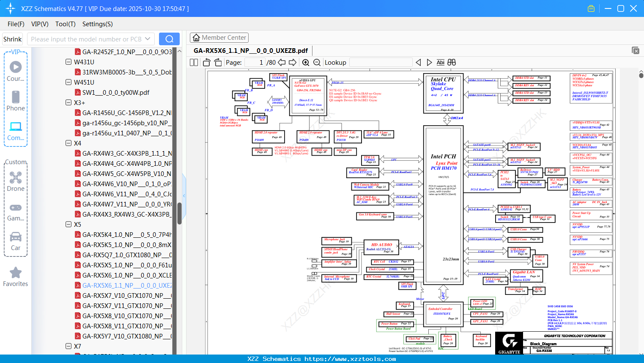
Task: Open the VIP(V) menu
Action: tap(40, 24)
